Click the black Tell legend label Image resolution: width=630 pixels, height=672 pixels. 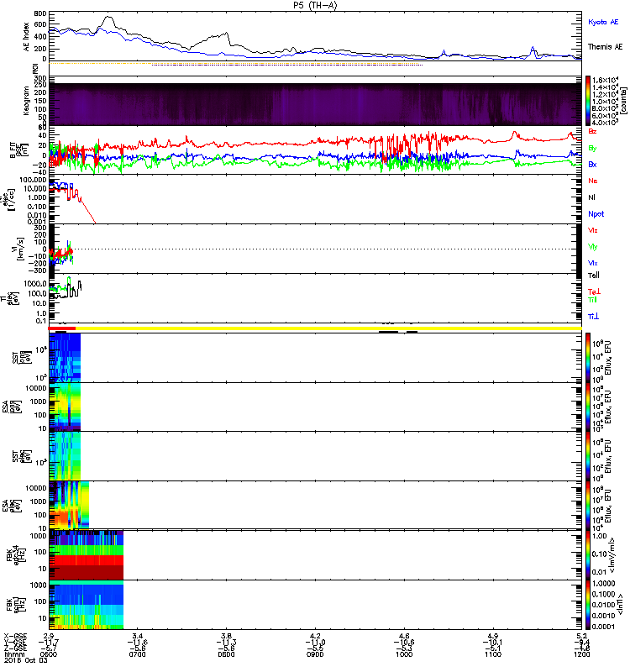[594, 276]
